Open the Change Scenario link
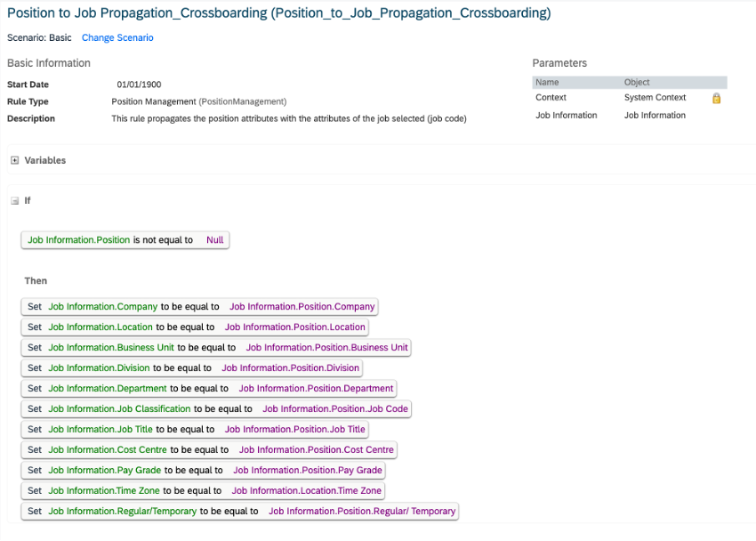The width and height of the screenshot is (756, 541). coord(117,37)
